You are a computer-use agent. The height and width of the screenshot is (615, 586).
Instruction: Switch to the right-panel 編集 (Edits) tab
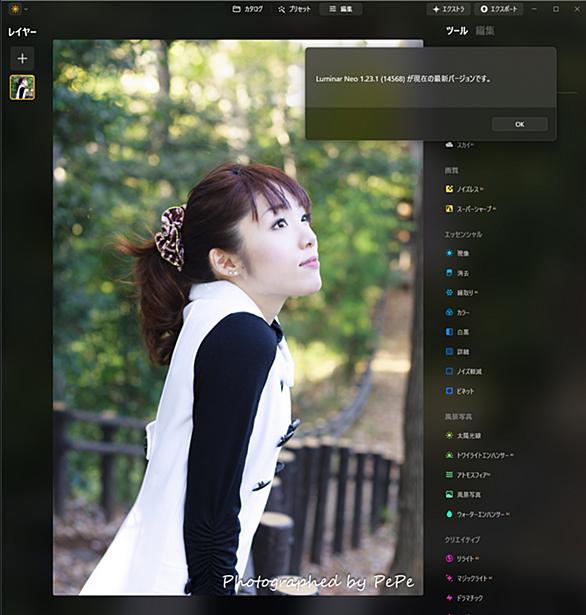click(485, 31)
